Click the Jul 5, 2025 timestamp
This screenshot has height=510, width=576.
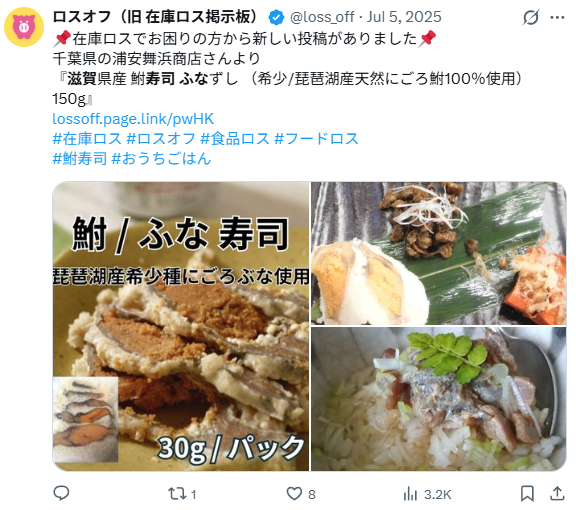(404, 17)
